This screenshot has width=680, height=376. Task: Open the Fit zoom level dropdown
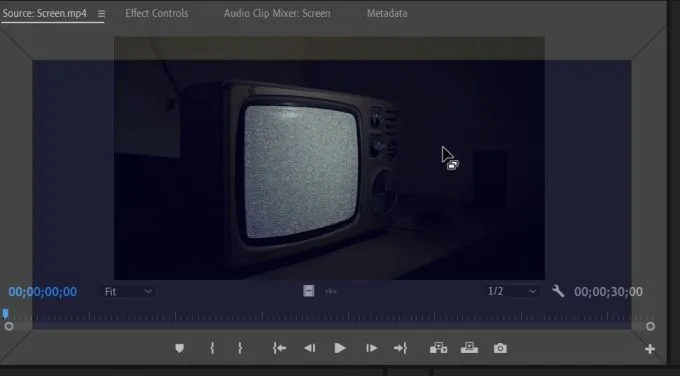tap(128, 292)
